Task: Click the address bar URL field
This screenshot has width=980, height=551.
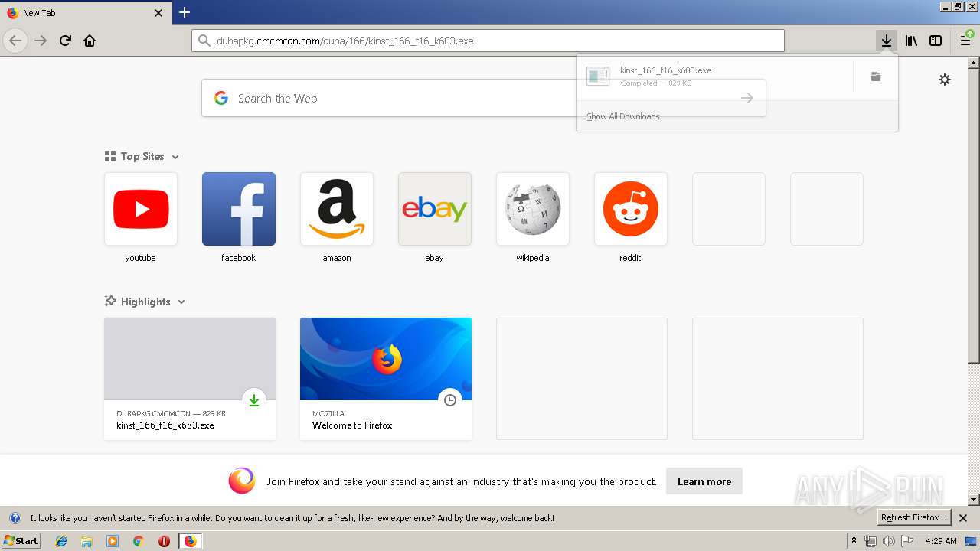Action: (488, 41)
